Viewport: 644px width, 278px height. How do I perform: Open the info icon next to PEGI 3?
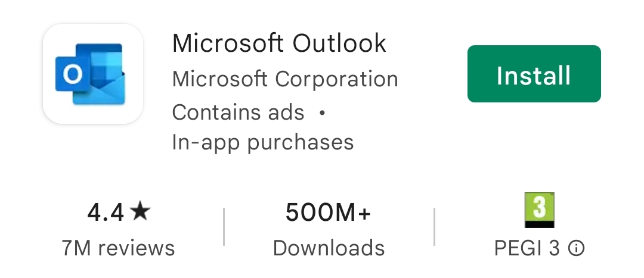pyautogui.click(x=577, y=248)
